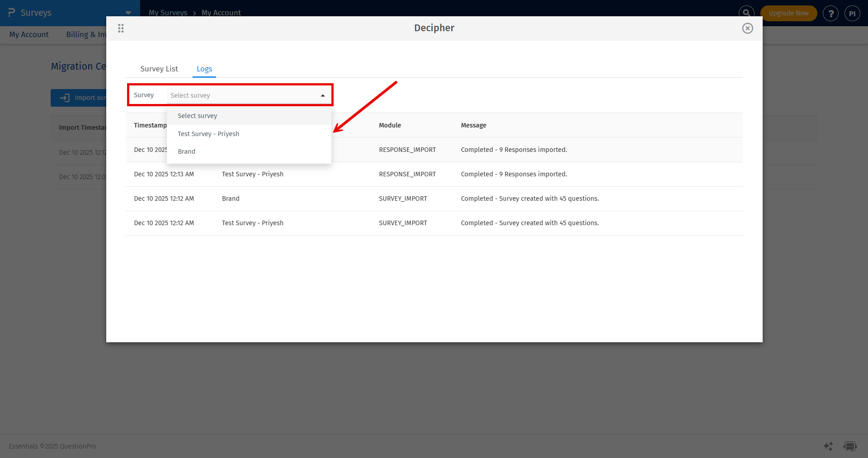The height and width of the screenshot is (458, 868).
Task: Click the help question mark icon
Action: 831,13
